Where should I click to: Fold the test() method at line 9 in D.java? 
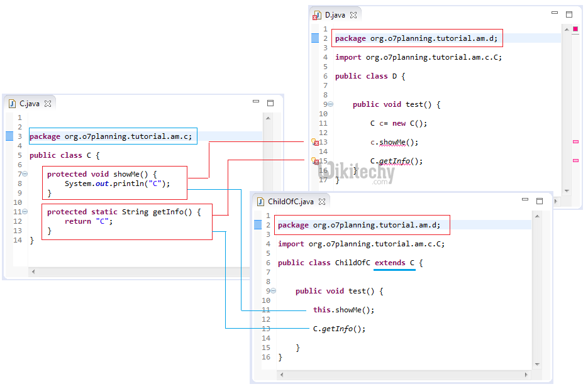[331, 104]
